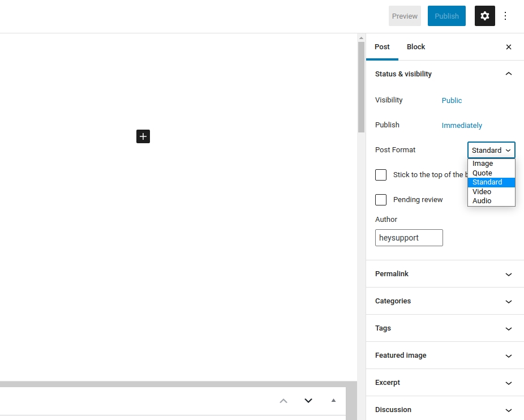Switch to the Block tab
Screen dimensions: 524x420
point(415,47)
